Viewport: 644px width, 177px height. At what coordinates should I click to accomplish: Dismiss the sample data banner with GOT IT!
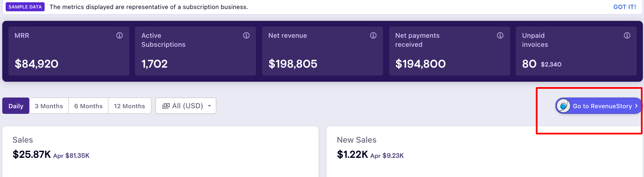tap(625, 7)
